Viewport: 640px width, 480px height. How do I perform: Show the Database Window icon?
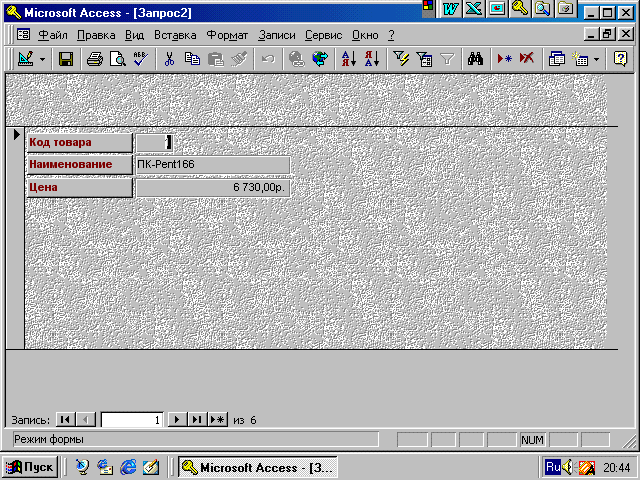coord(556,59)
